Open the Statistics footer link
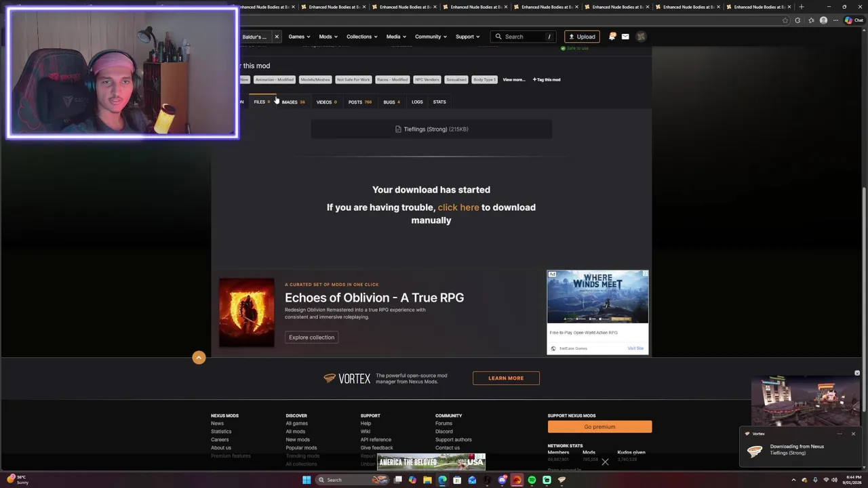The height and width of the screenshot is (488, 868). pyautogui.click(x=221, y=432)
